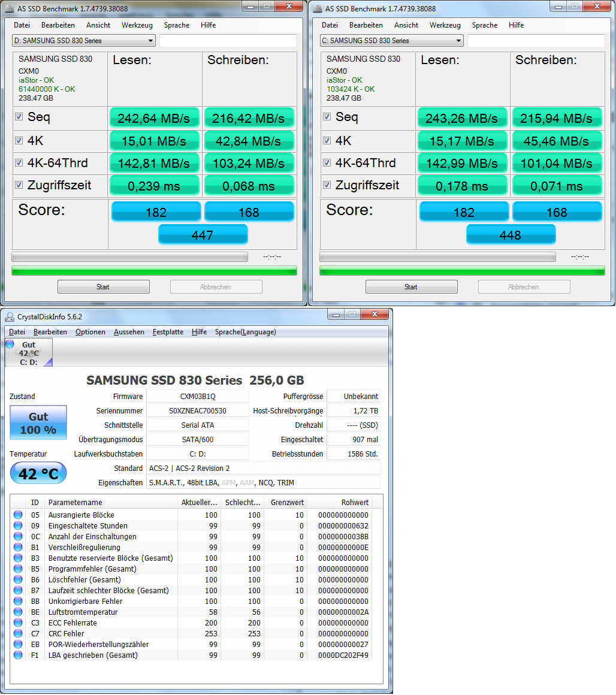Viewport: 616px width, 695px height.
Task: Click status orb for Eingeschaltete Stunden row
Action: pyautogui.click(x=18, y=525)
